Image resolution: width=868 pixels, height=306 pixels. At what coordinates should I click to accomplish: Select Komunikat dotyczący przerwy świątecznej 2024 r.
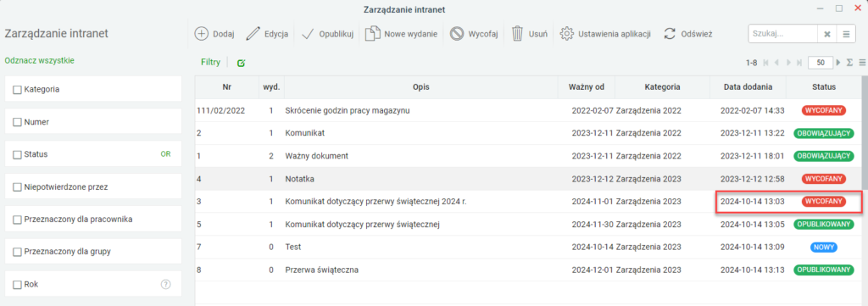[529, 202]
